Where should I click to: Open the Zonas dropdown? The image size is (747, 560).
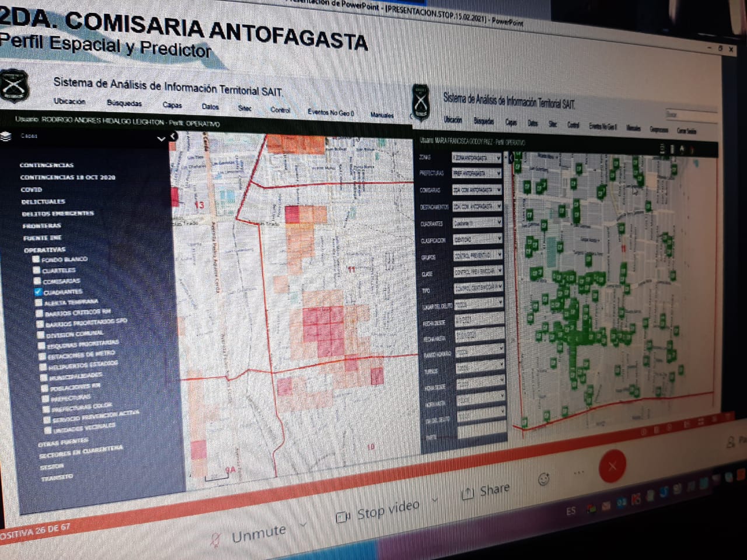click(x=476, y=157)
